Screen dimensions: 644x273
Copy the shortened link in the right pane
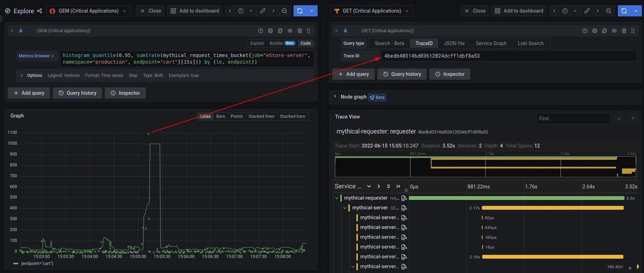click(x=587, y=11)
